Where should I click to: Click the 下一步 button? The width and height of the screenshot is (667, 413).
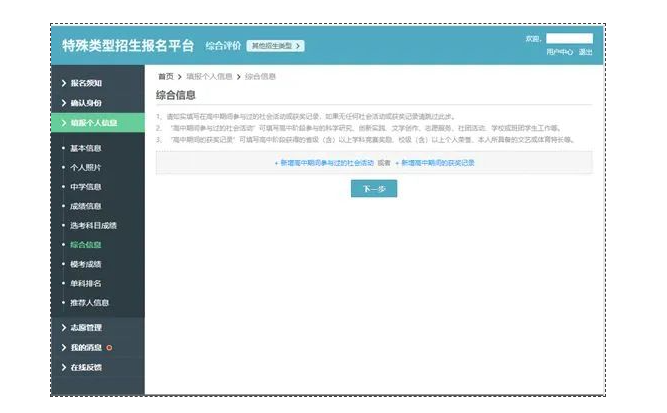374,188
